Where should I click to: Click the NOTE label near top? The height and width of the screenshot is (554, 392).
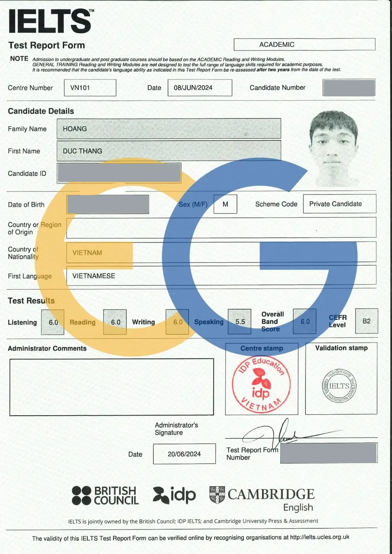click(19, 58)
